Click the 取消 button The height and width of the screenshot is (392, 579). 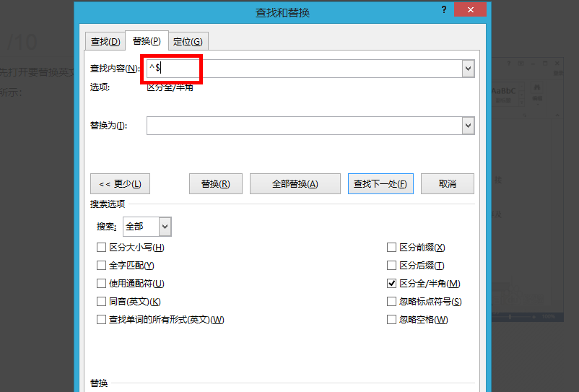point(447,184)
